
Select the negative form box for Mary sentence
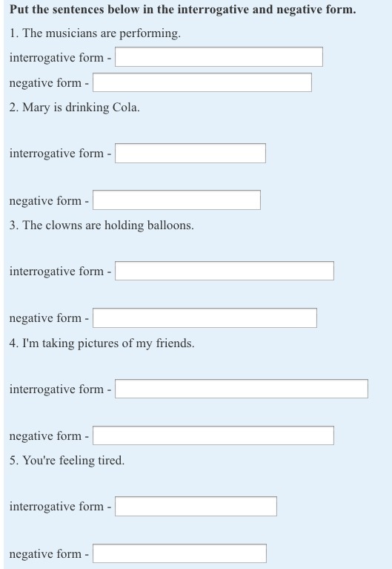pos(176,200)
